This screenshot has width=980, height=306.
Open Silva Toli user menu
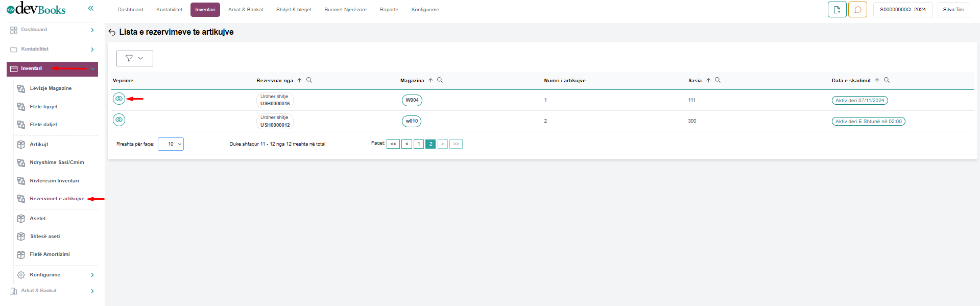point(953,10)
